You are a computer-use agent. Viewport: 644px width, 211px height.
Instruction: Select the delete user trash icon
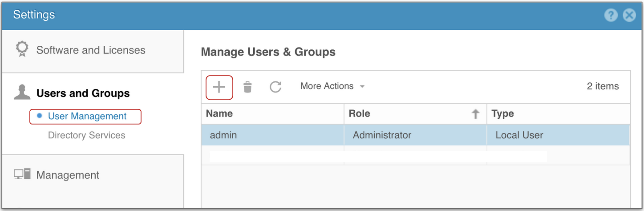248,87
